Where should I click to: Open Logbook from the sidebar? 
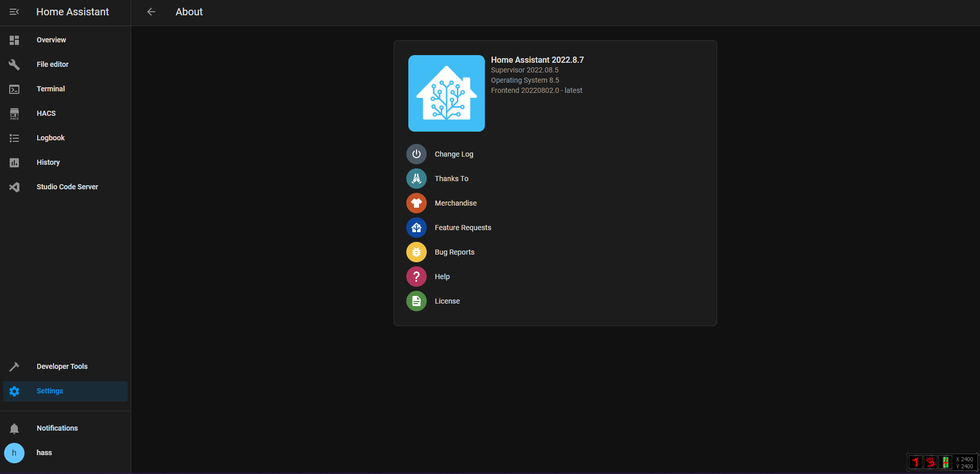[x=51, y=138]
